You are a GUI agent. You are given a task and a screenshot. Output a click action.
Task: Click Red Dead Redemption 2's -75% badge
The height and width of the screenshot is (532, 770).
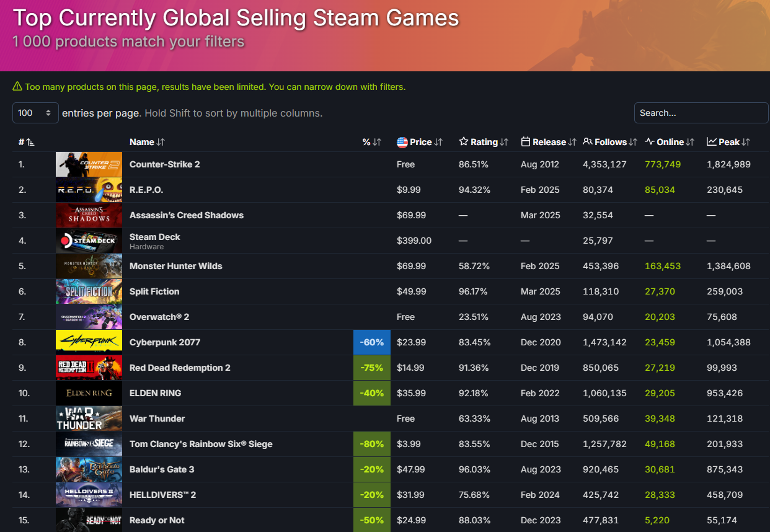tap(372, 368)
